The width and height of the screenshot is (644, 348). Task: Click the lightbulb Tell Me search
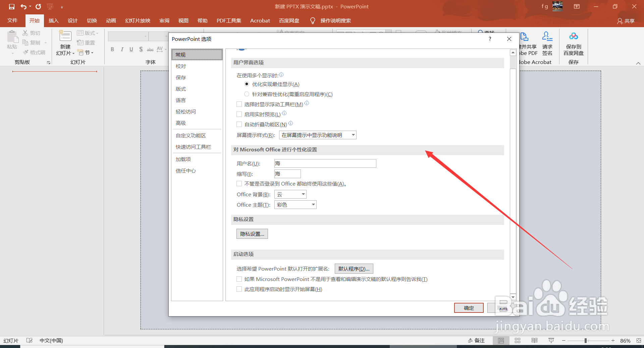tap(313, 21)
